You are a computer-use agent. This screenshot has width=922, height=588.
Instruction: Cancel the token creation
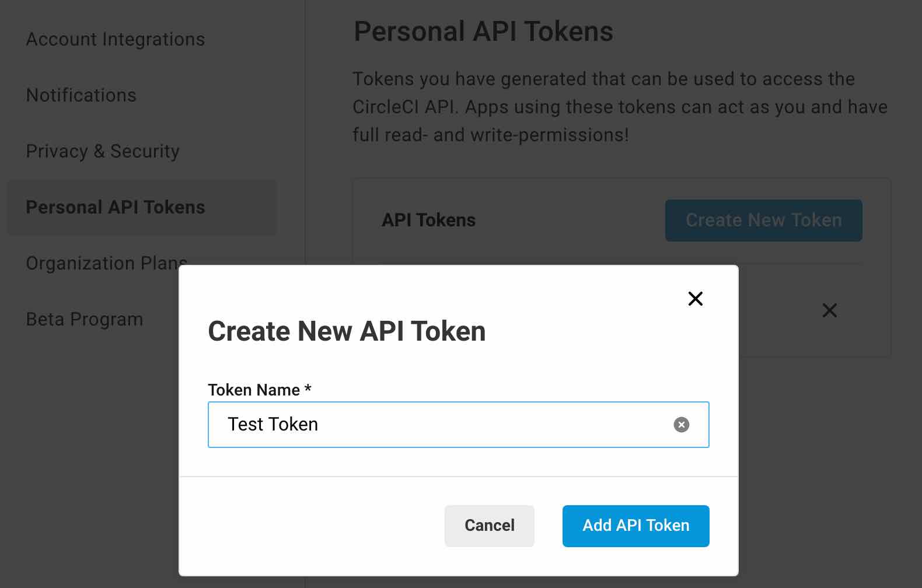point(489,526)
